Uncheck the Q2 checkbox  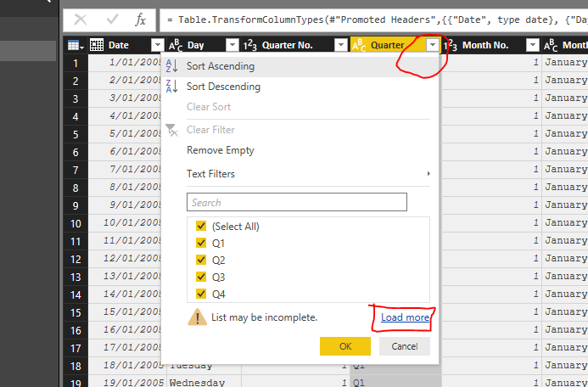click(x=201, y=260)
